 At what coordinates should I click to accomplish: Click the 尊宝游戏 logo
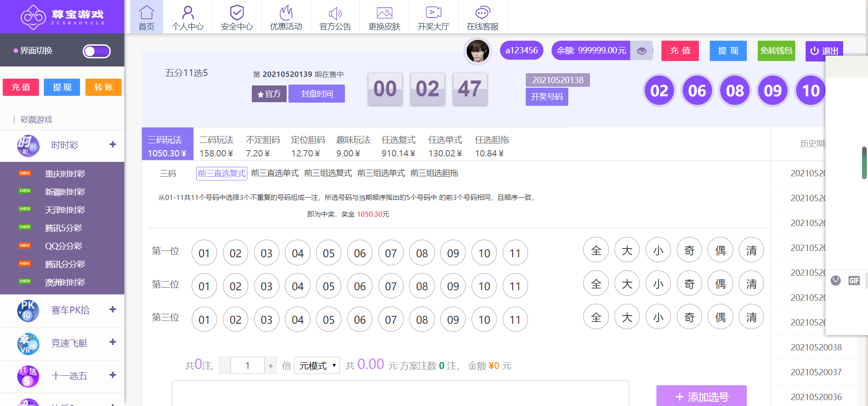(62, 17)
